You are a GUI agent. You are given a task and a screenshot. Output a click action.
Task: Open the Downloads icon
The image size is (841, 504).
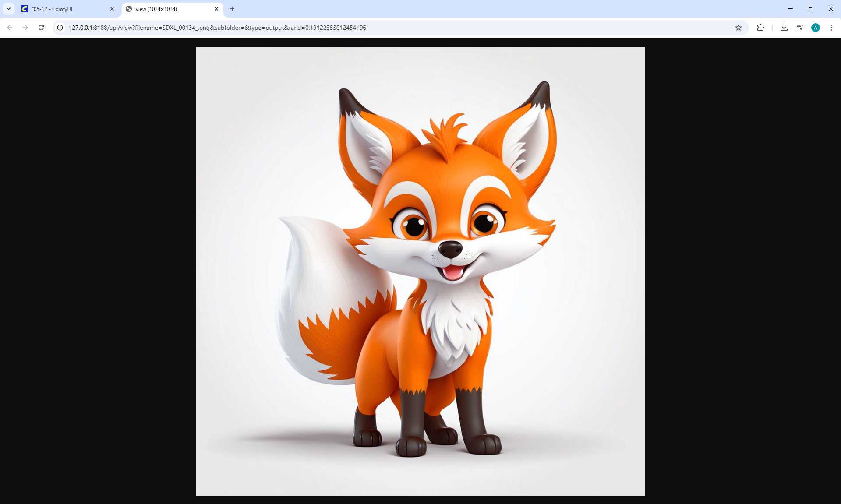pos(784,28)
